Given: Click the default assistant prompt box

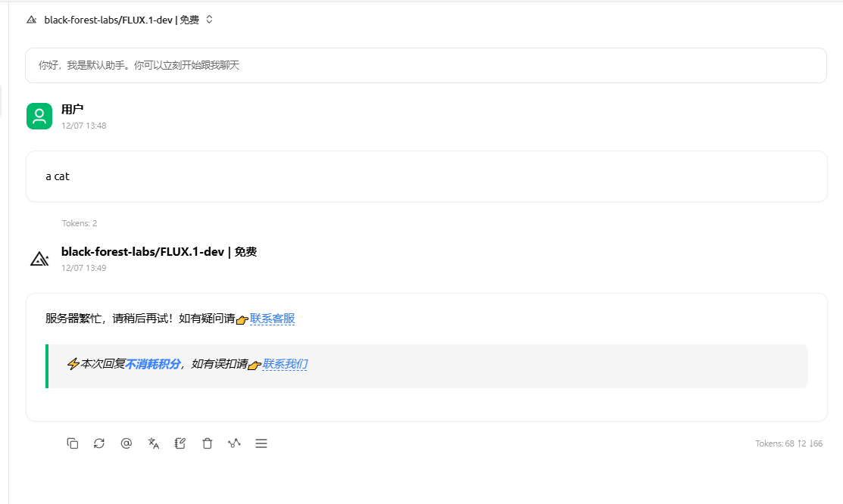Looking at the screenshot, I should [426, 66].
